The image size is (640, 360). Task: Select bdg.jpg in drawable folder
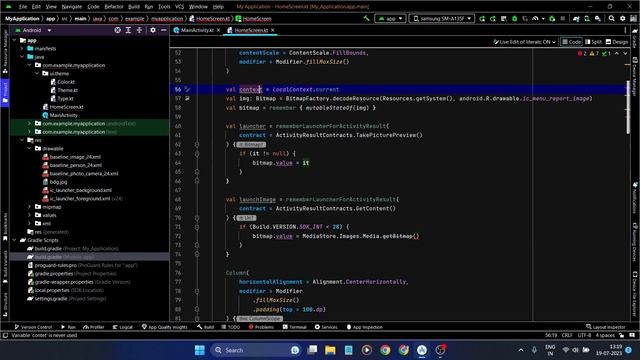(x=58, y=182)
